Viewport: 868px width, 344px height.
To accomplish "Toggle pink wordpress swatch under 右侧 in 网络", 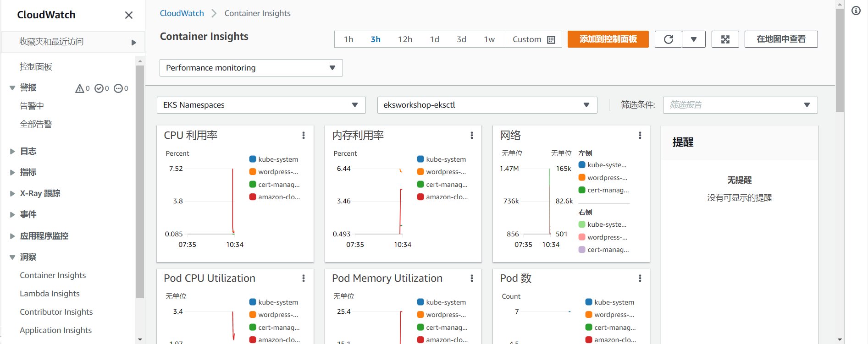I will 582,237.
